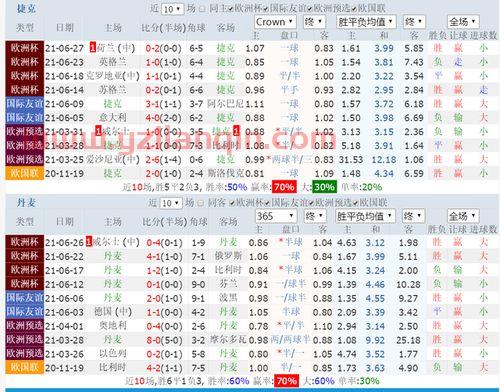Click odds value 12.18

pos(384,160)
